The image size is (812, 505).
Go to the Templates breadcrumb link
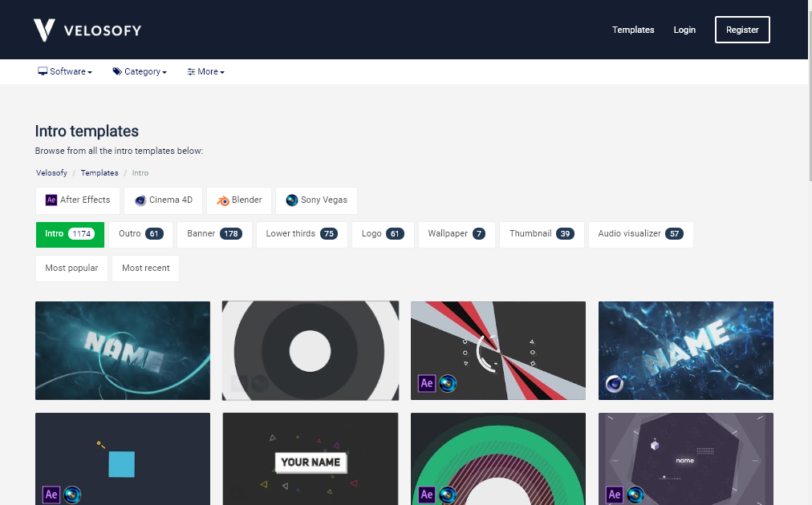click(99, 173)
